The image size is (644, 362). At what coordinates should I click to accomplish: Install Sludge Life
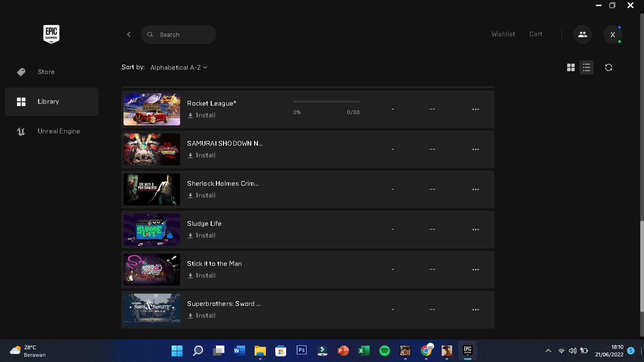tap(202, 235)
